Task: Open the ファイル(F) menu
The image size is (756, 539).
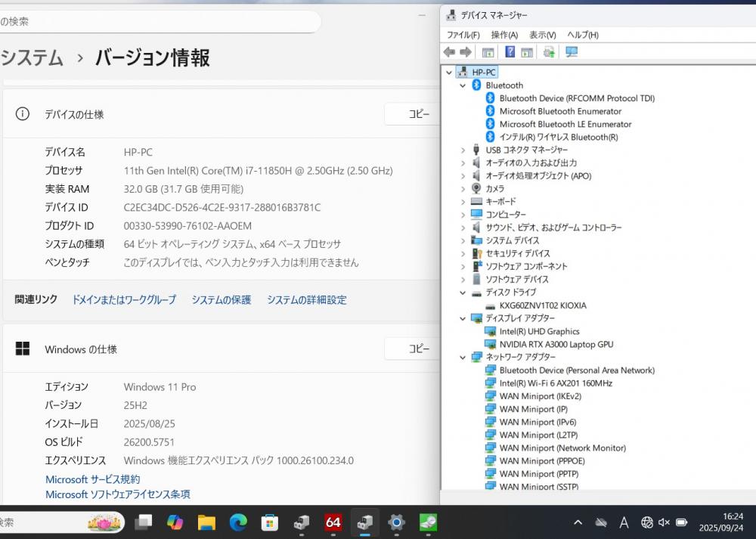Action: [463, 35]
